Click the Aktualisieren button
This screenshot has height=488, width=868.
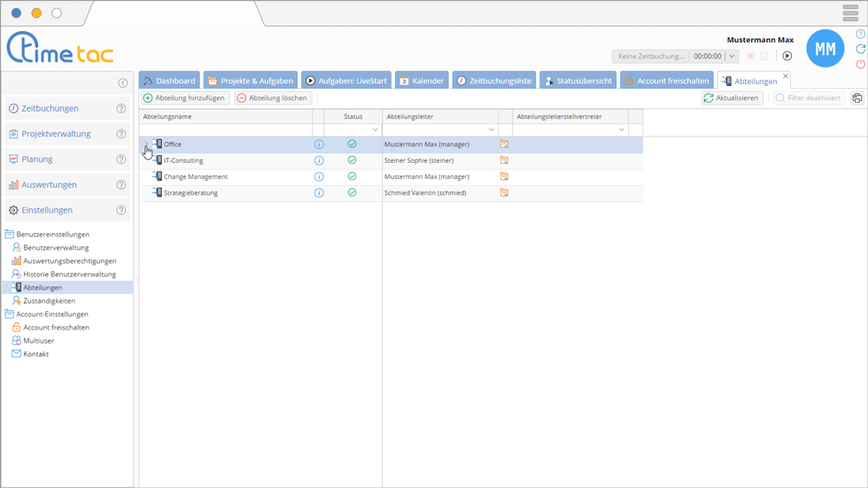click(732, 98)
